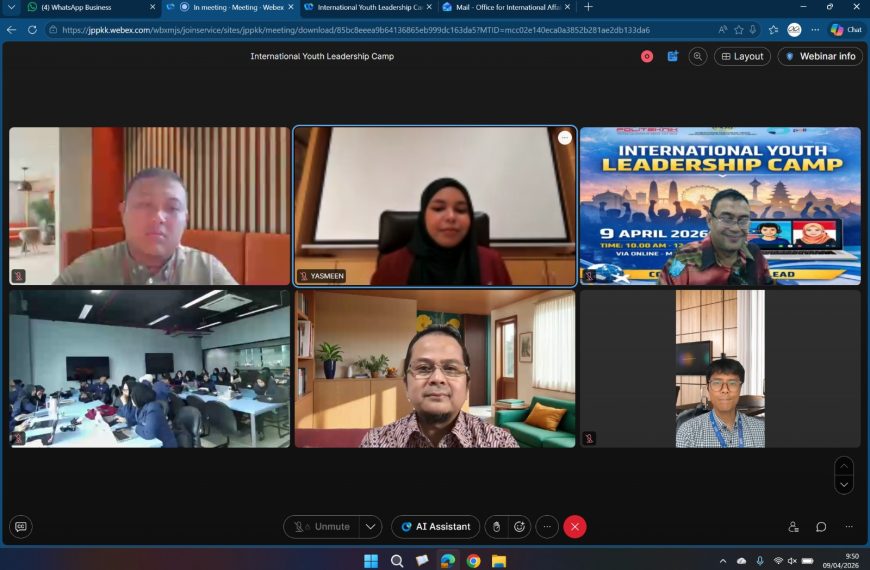Expand audio options arrow next to Unmute
870x570 pixels.
point(371,527)
